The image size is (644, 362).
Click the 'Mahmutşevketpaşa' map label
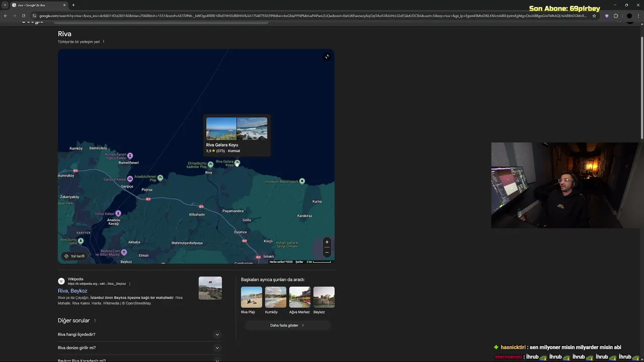[x=187, y=243]
